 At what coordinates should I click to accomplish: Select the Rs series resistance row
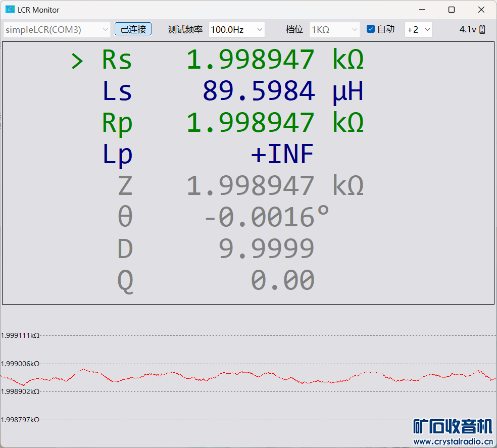(232, 60)
